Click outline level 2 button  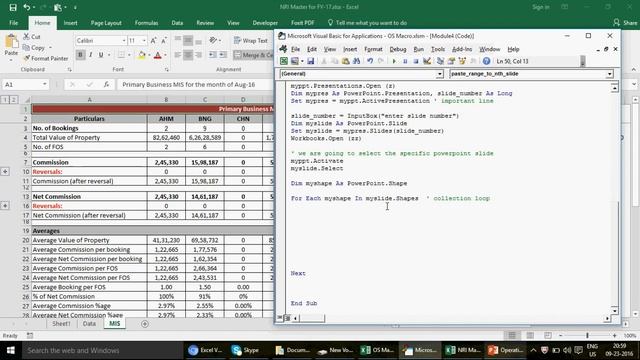click(13, 100)
